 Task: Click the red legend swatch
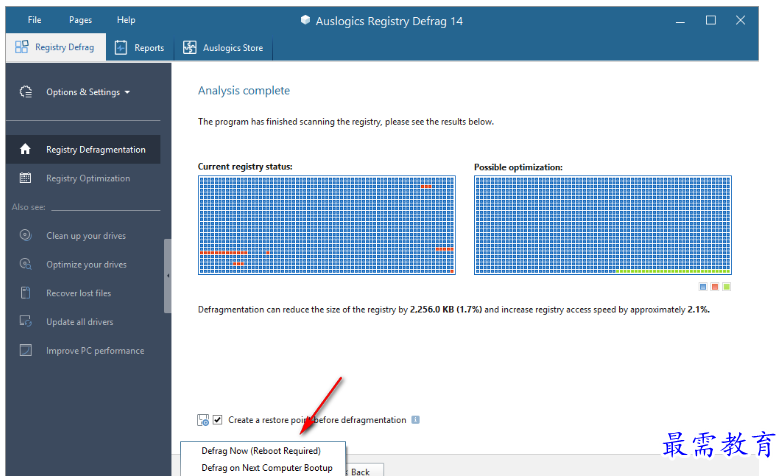point(715,287)
